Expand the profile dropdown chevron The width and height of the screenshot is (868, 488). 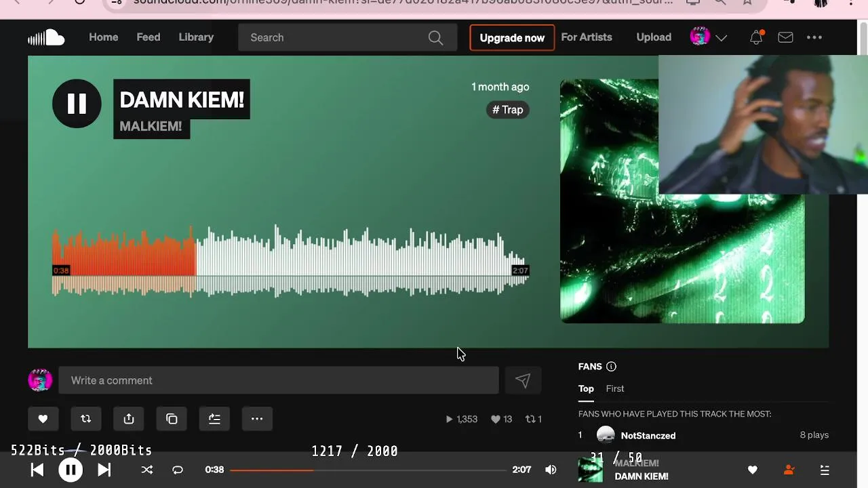(722, 38)
